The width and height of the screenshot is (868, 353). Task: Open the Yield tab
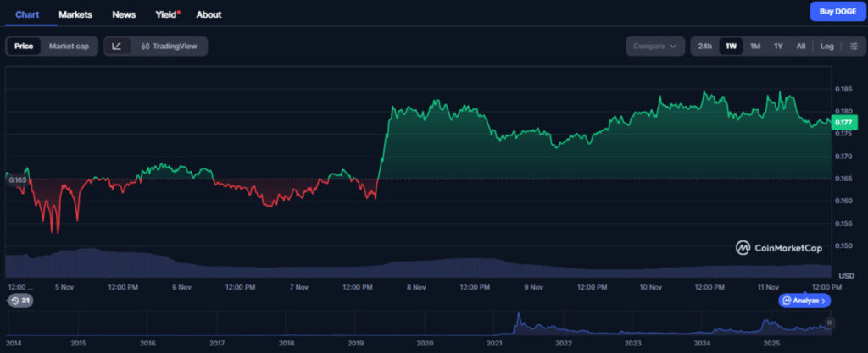(167, 14)
